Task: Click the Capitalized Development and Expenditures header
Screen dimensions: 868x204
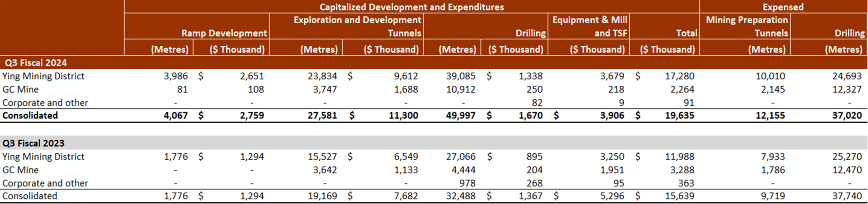Action: point(412,7)
